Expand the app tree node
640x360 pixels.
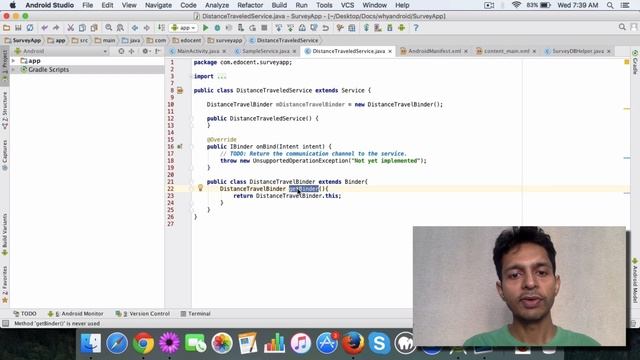pyautogui.click(x=14, y=61)
